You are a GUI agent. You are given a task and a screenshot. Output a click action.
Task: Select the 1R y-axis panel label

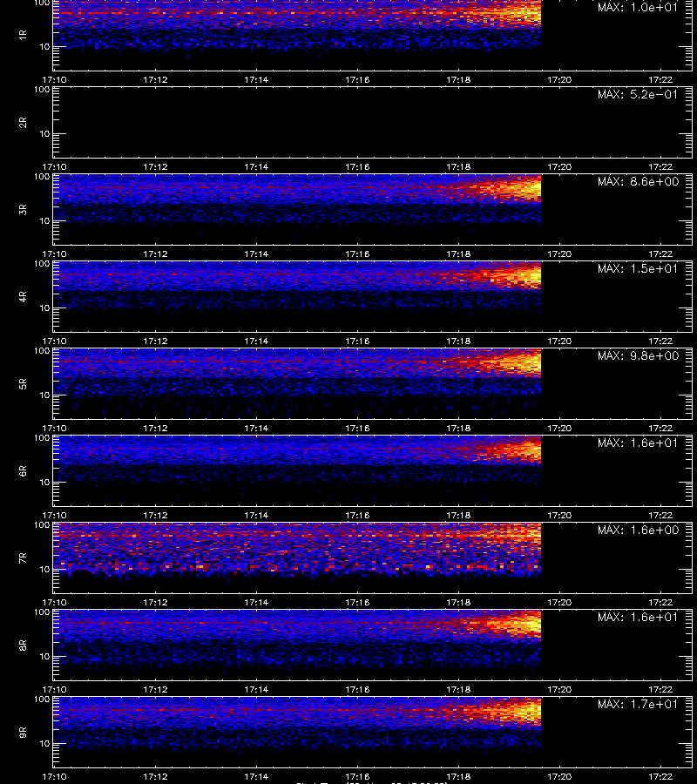(x=23, y=35)
